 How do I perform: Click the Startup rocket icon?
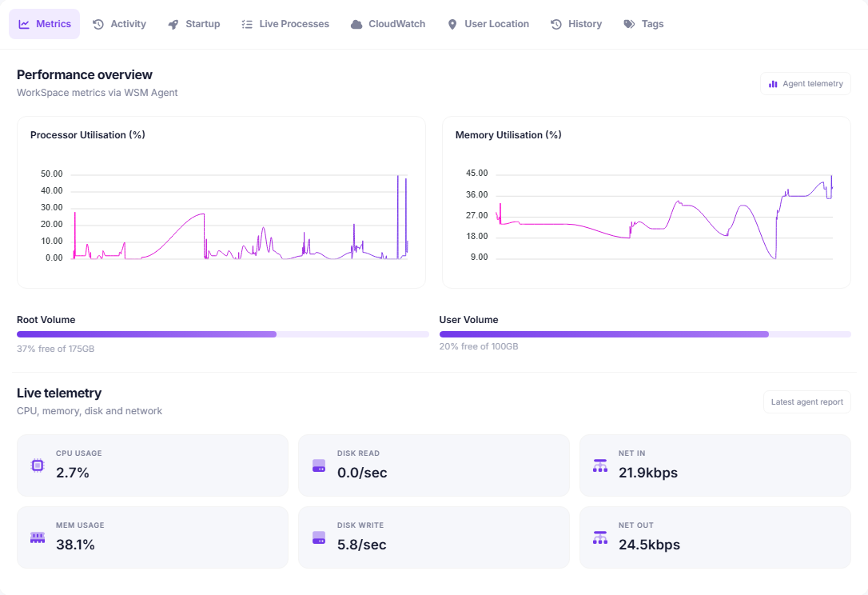(x=173, y=24)
